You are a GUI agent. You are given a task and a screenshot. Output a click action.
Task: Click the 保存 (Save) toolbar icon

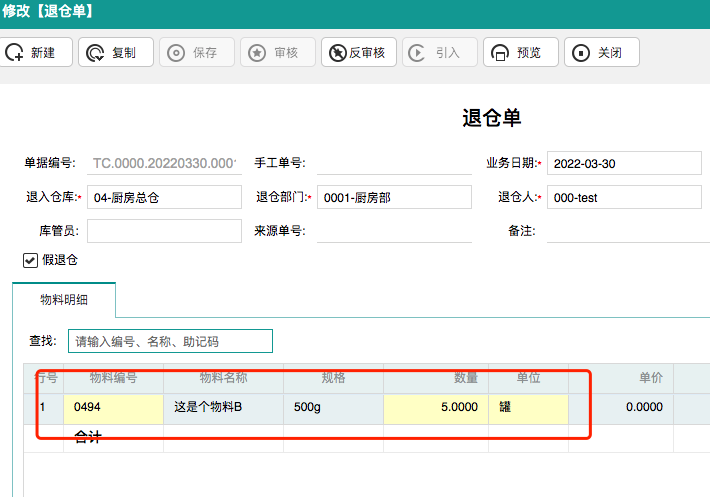coord(176,53)
